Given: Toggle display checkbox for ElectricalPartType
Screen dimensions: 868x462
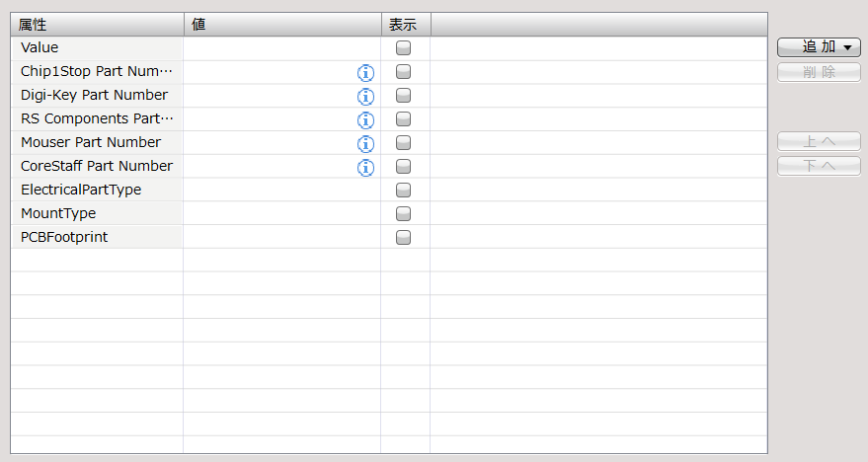Looking at the screenshot, I should [404, 190].
